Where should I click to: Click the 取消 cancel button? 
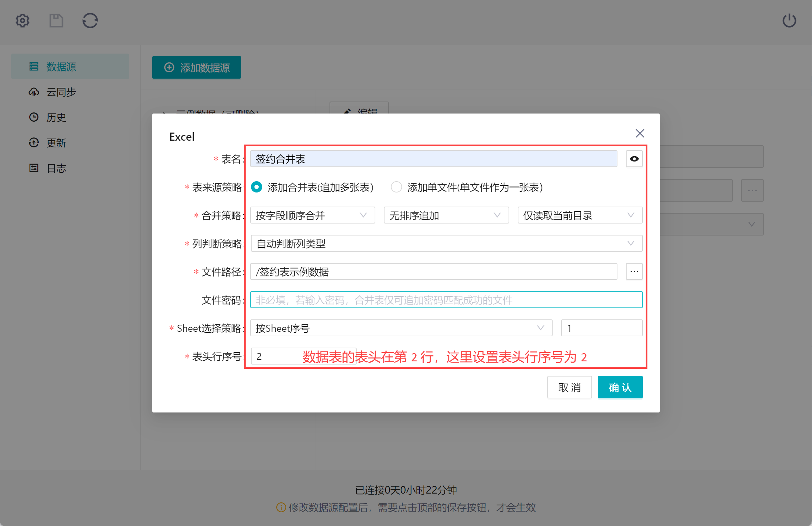click(x=569, y=387)
